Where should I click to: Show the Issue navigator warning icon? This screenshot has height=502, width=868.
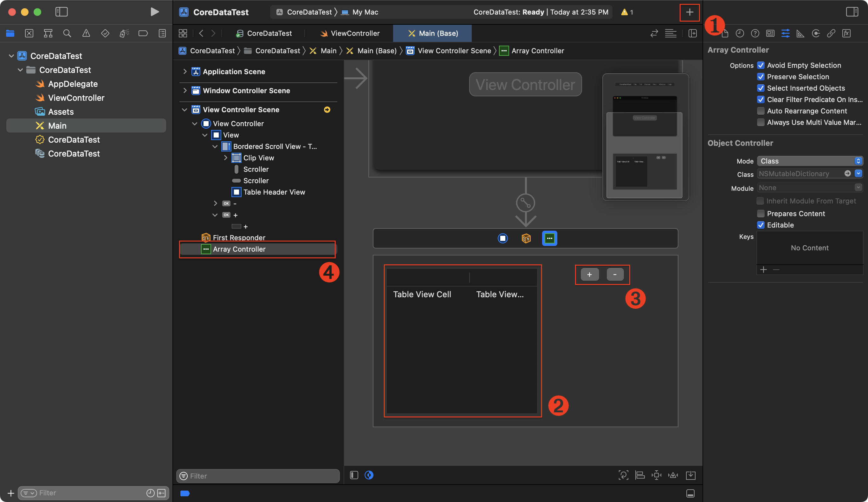click(86, 33)
